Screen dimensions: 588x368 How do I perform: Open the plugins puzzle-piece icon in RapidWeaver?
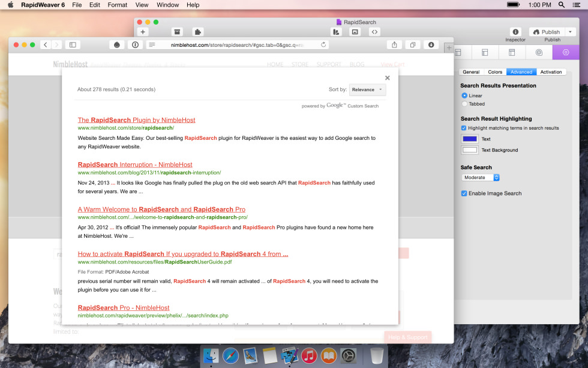(x=197, y=32)
